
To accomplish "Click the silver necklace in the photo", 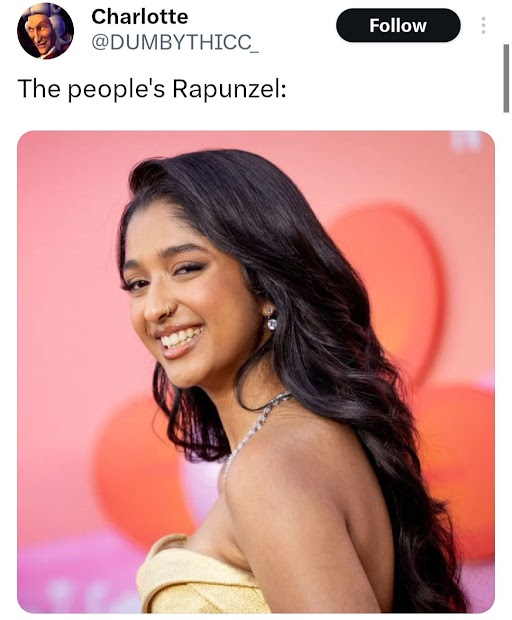I will tap(253, 429).
